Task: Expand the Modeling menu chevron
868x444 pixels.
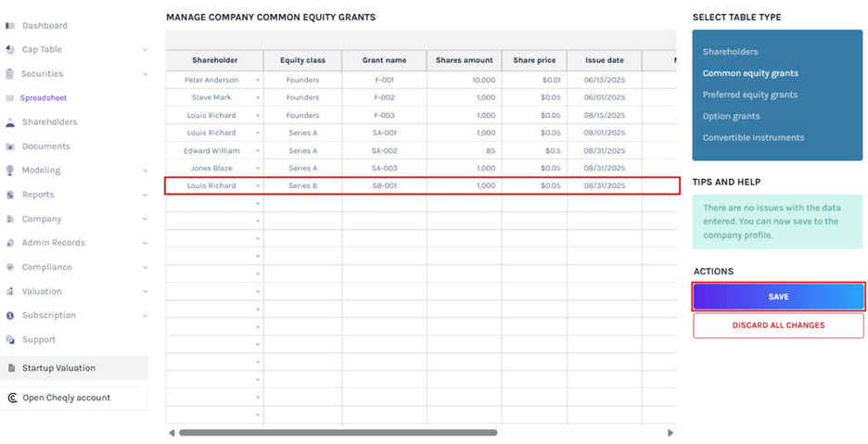Action: 145,171
